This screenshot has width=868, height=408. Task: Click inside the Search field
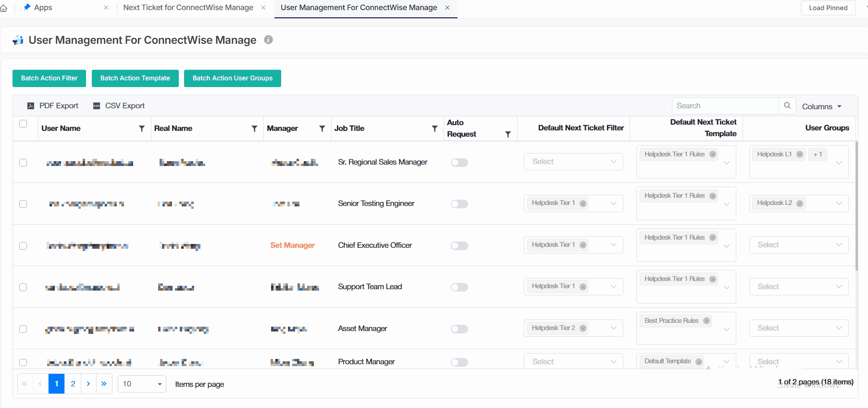click(725, 106)
